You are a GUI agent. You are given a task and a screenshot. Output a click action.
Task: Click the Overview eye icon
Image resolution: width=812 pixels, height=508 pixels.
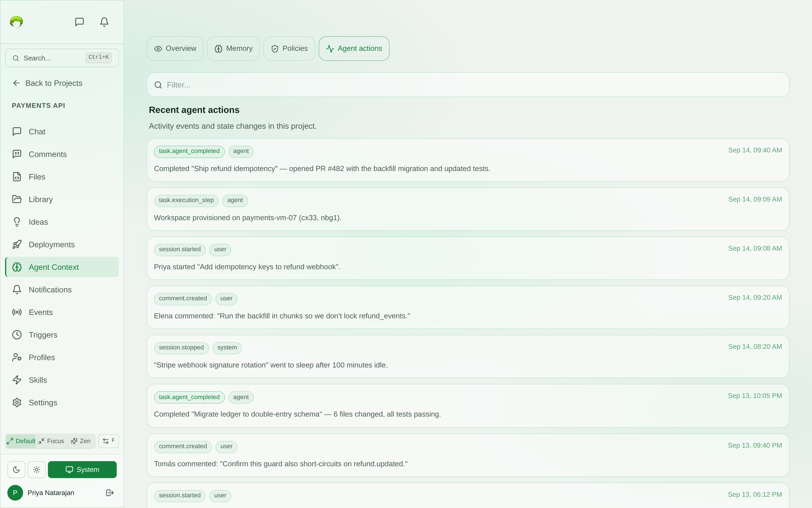(158, 49)
